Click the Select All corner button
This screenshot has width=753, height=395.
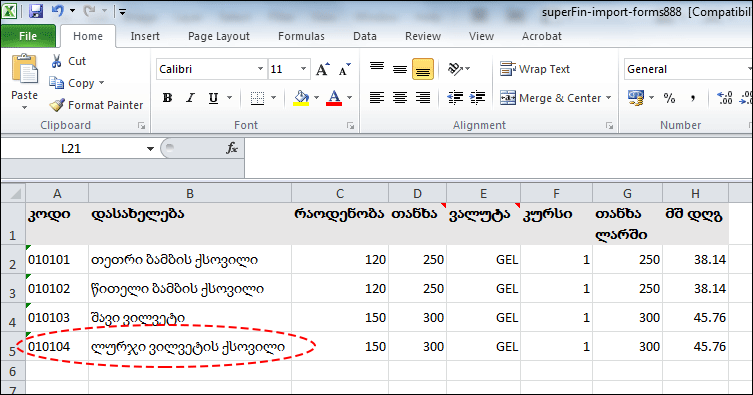(13, 193)
